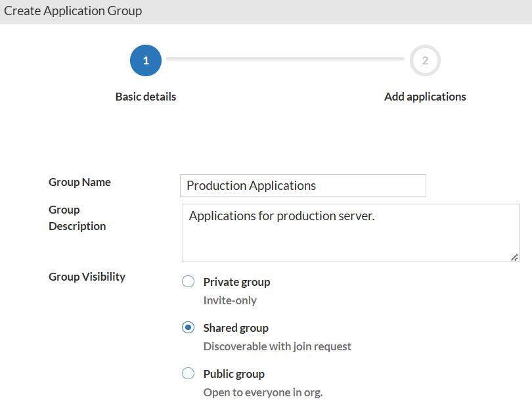Click the Shared group option label
This screenshot has height=416, width=532.
pos(236,328)
